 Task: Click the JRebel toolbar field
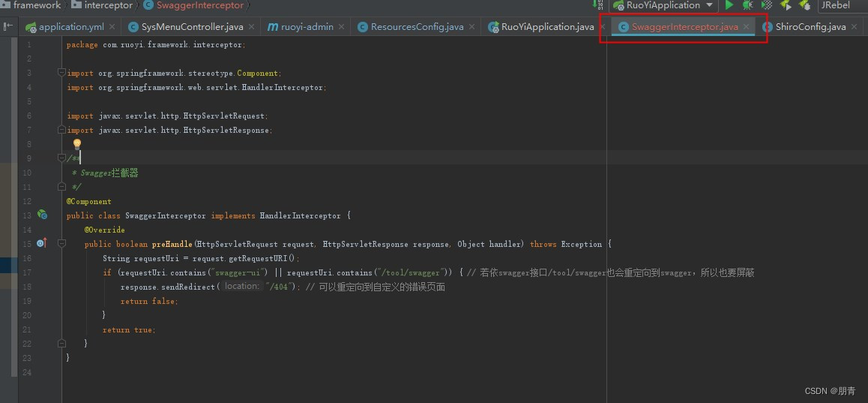coord(842,5)
